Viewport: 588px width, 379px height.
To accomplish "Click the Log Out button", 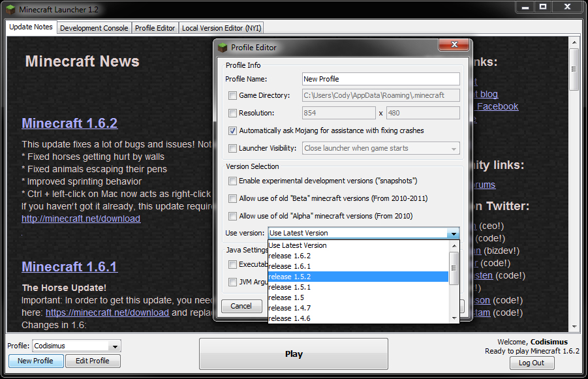I will point(532,363).
